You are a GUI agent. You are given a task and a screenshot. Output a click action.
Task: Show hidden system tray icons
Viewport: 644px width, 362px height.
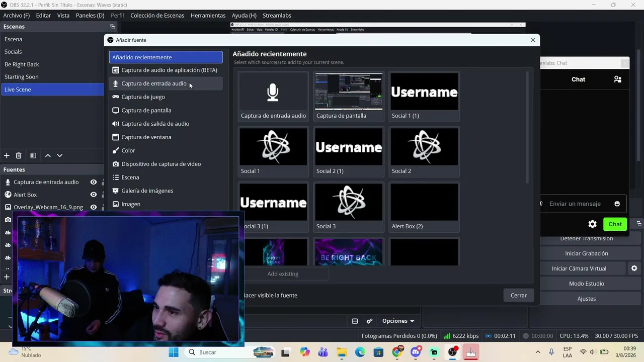pyautogui.click(x=538, y=352)
